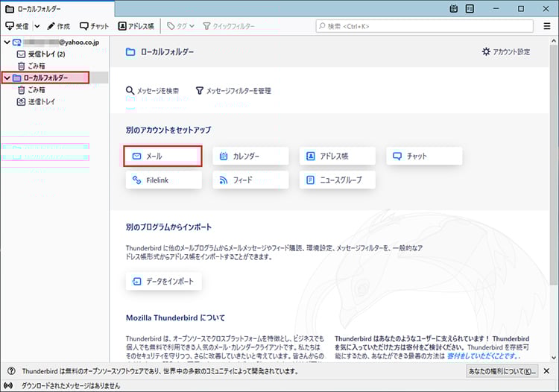559x392 pixels.
Task: Open アドレス帳 from the toolbar
Action: coord(136,26)
